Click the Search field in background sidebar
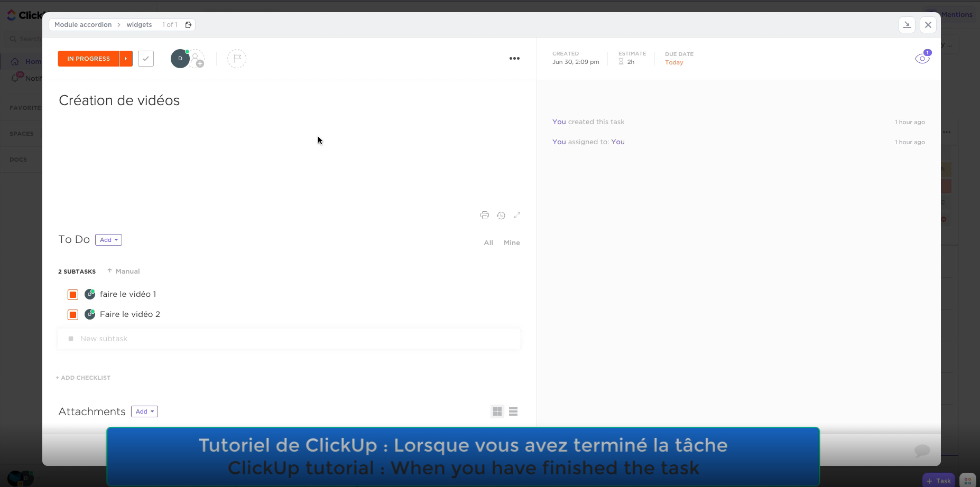Screen dimensions: 980x487 coord(25,39)
